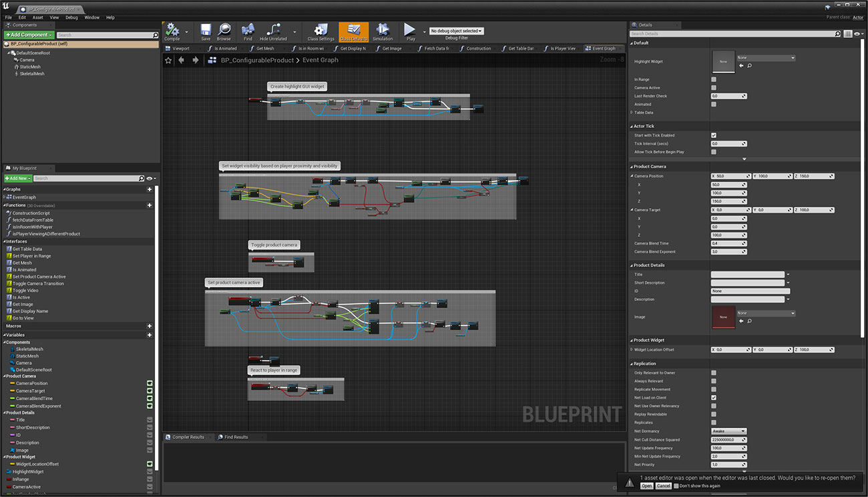Open the Add New dropdown in My Blueprint
This screenshot has height=497, width=868.
coord(17,179)
